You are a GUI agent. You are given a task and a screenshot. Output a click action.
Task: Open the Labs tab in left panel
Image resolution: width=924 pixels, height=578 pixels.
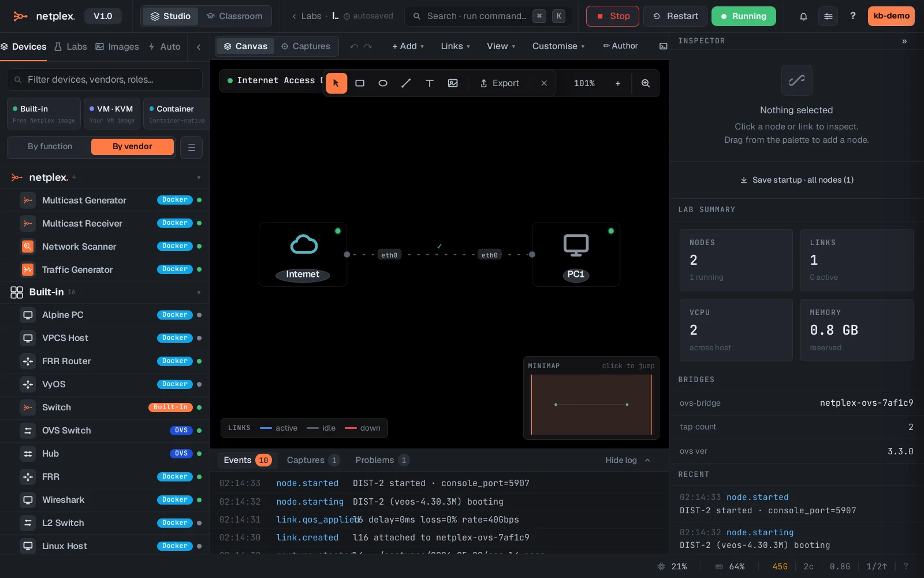pos(70,47)
